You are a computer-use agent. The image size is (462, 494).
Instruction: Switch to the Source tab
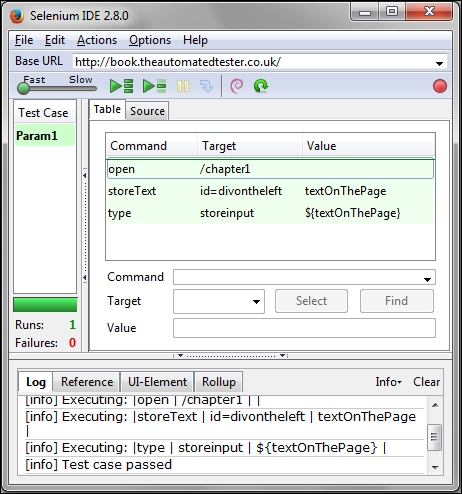point(147,111)
